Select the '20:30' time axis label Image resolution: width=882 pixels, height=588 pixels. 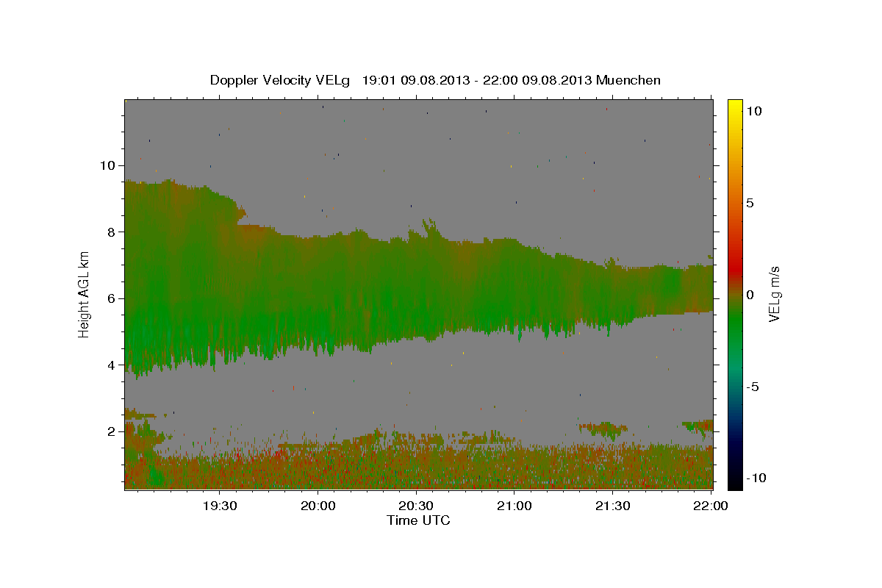click(416, 506)
